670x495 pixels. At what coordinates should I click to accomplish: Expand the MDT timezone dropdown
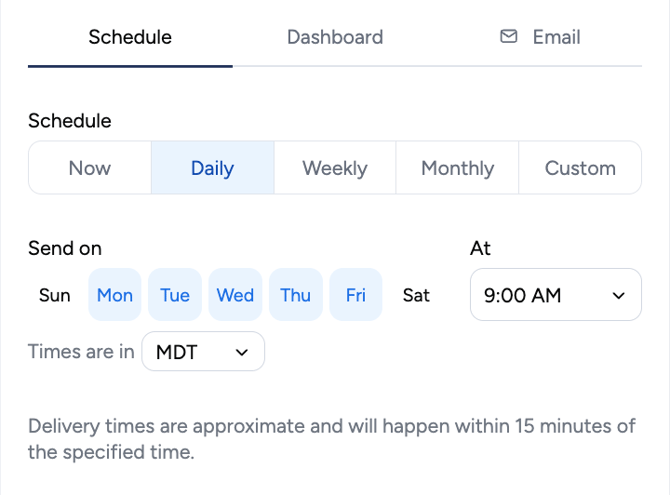(203, 352)
